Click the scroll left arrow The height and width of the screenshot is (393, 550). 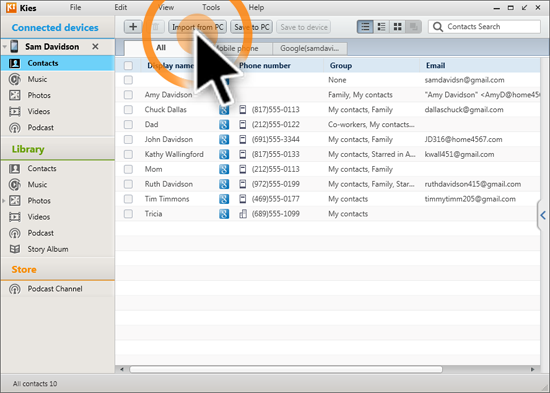(122, 369)
